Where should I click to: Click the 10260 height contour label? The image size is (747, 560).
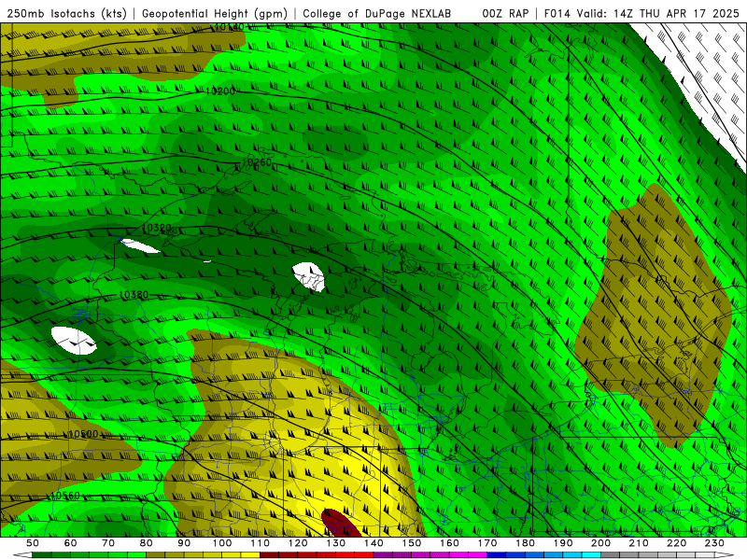[x=256, y=162]
